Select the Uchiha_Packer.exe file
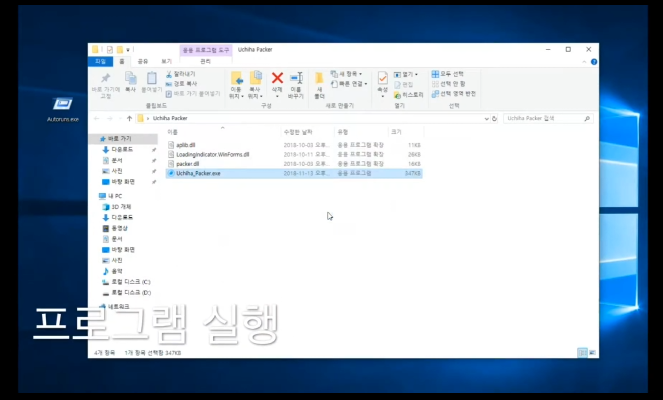Viewport: 663px width, 400px height. 197,173
